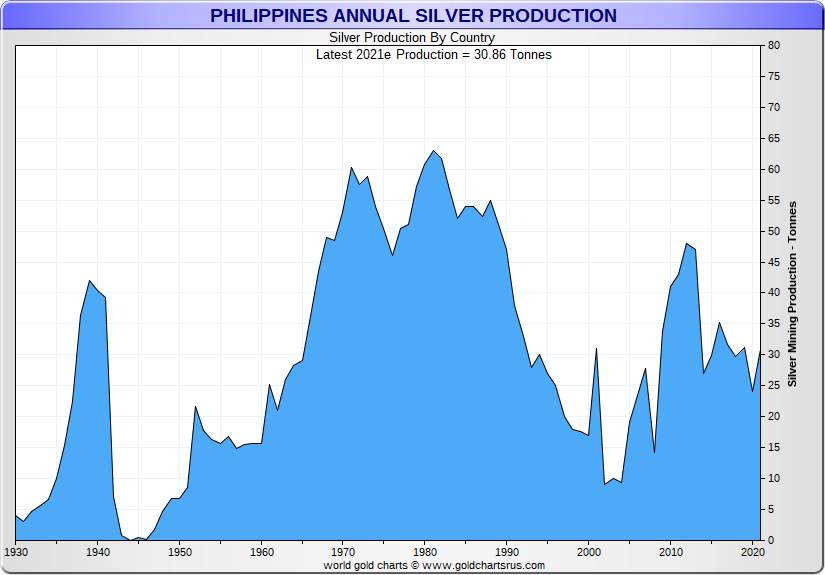
Task: Select the 1940 tick on the x-axis
Action: point(97,551)
